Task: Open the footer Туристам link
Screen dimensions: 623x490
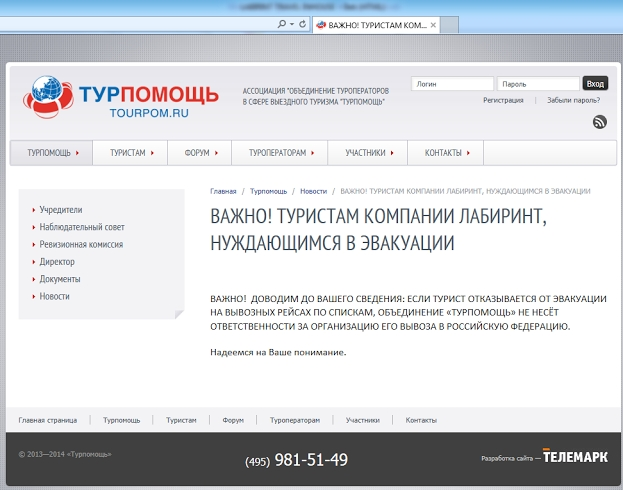Action: click(x=181, y=420)
